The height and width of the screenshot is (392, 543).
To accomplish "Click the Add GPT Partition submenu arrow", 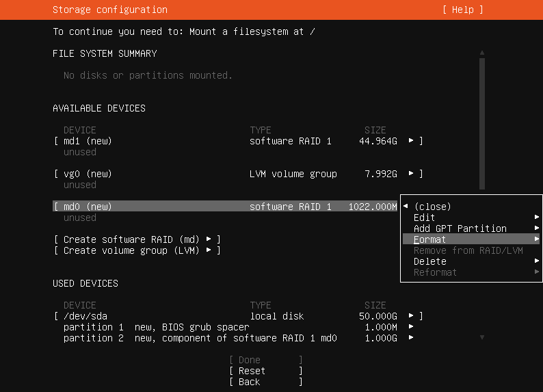I will click(536, 228).
